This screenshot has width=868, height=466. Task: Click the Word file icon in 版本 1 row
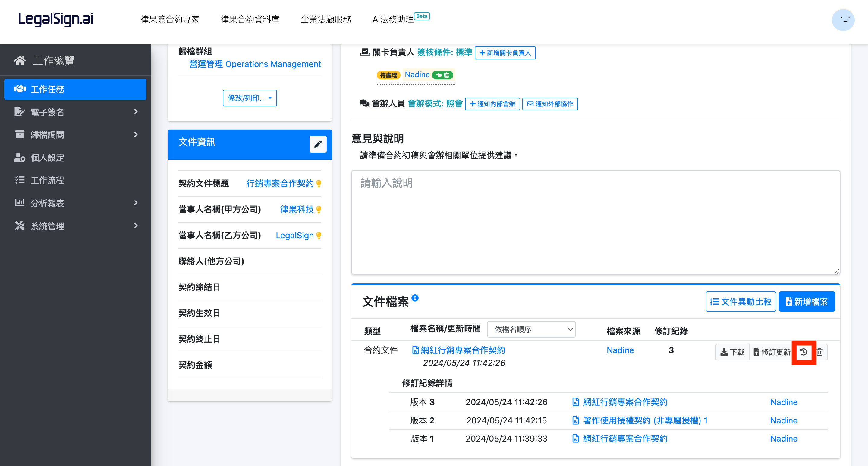tap(576, 439)
